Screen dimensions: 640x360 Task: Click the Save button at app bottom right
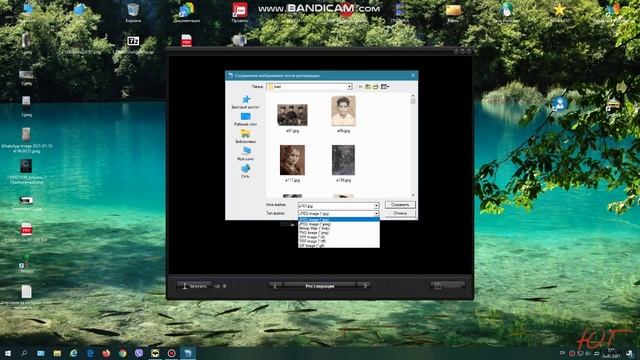(x=448, y=286)
